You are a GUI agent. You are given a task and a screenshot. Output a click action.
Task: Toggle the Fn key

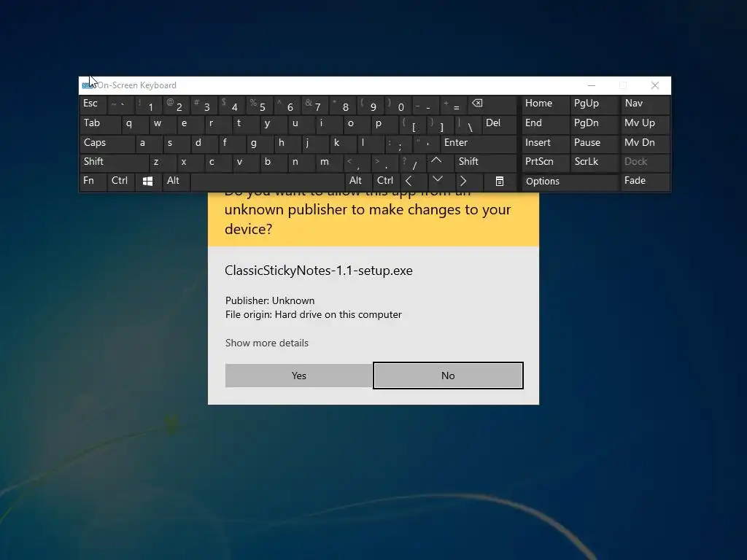tap(93, 182)
